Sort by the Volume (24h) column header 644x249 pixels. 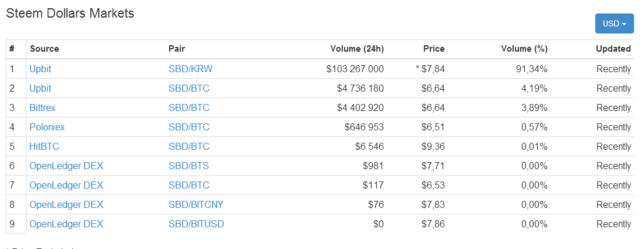click(357, 49)
